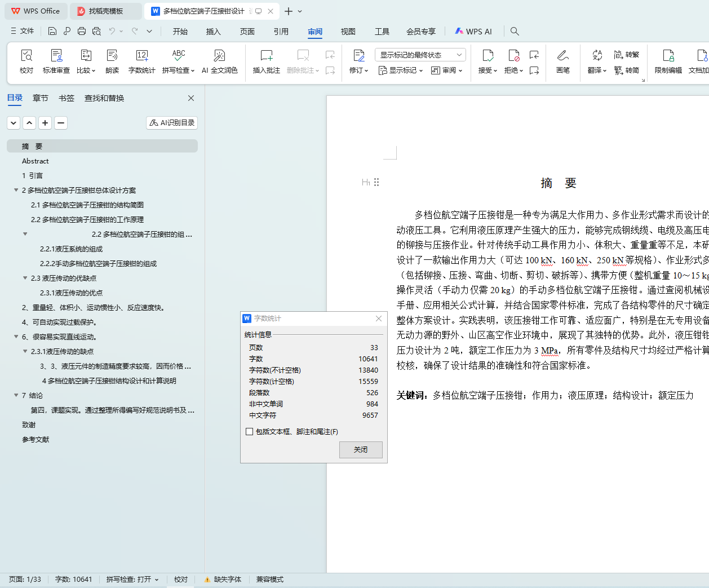Collapse the 2 多档位航空端子压接钳总体设计方案 section
The height and width of the screenshot is (588, 709).
(16, 190)
